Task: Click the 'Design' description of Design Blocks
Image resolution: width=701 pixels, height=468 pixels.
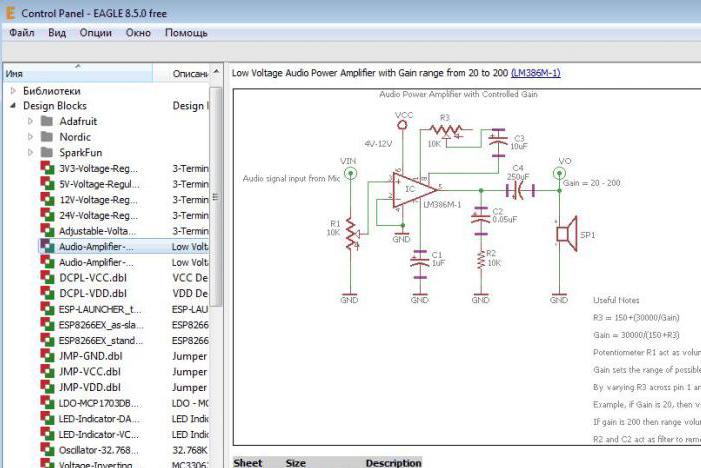Action: (190, 106)
